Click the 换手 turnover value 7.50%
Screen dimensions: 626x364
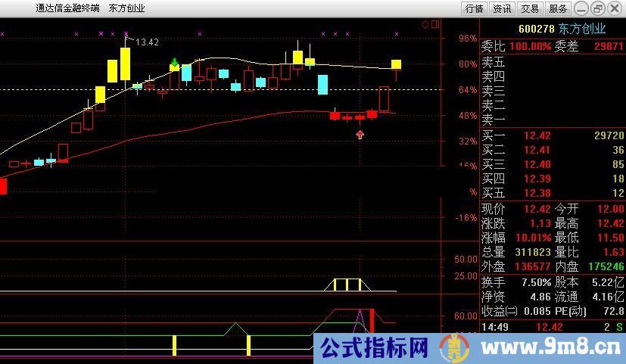pos(537,282)
